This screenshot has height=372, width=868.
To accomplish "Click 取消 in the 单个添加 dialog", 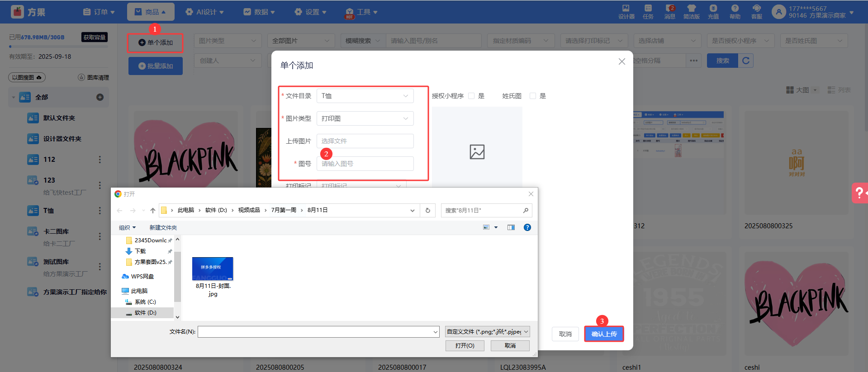I will click(x=565, y=334).
